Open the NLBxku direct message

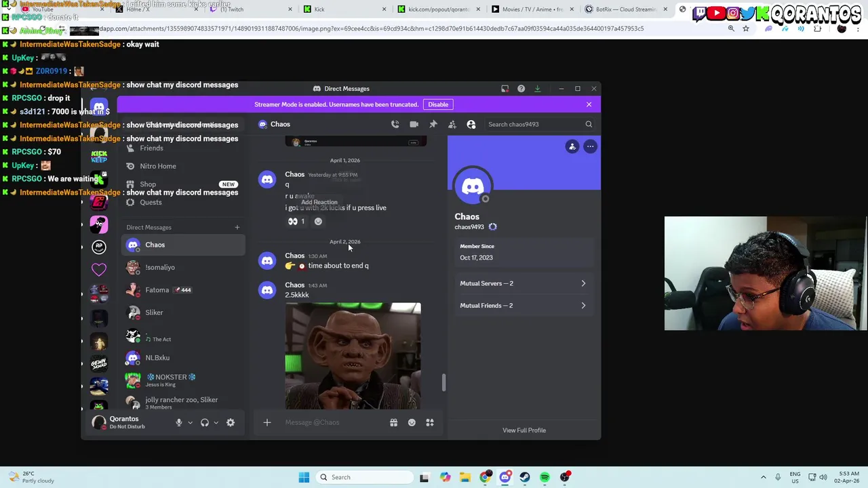point(183,358)
